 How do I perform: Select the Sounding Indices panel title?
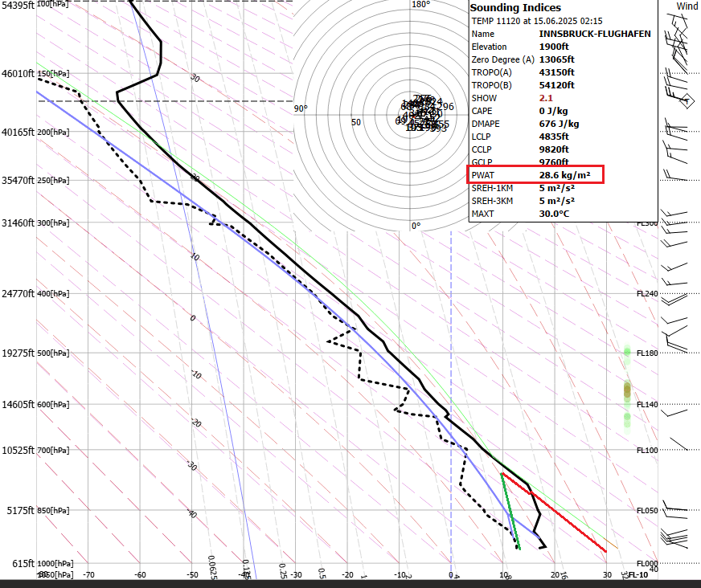pyautogui.click(x=515, y=8)
